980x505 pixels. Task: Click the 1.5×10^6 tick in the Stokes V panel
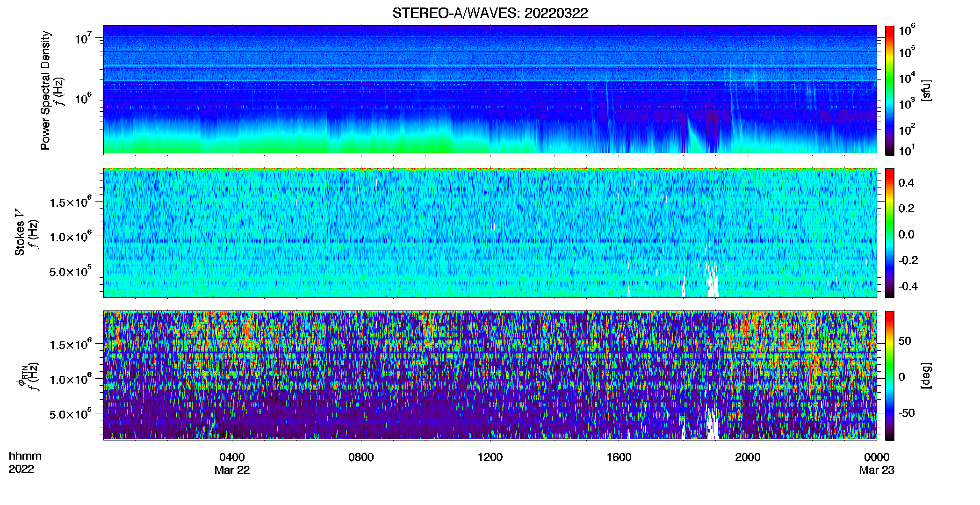[x=71, y=202]
